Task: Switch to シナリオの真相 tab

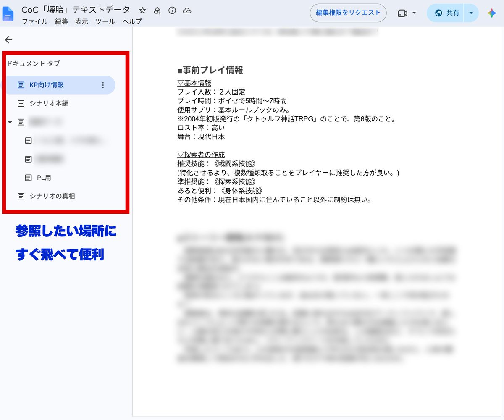Action: (52, 196)
